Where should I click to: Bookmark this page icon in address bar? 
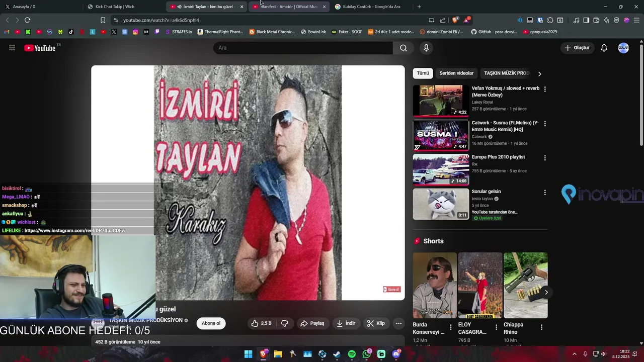[103, 20]
